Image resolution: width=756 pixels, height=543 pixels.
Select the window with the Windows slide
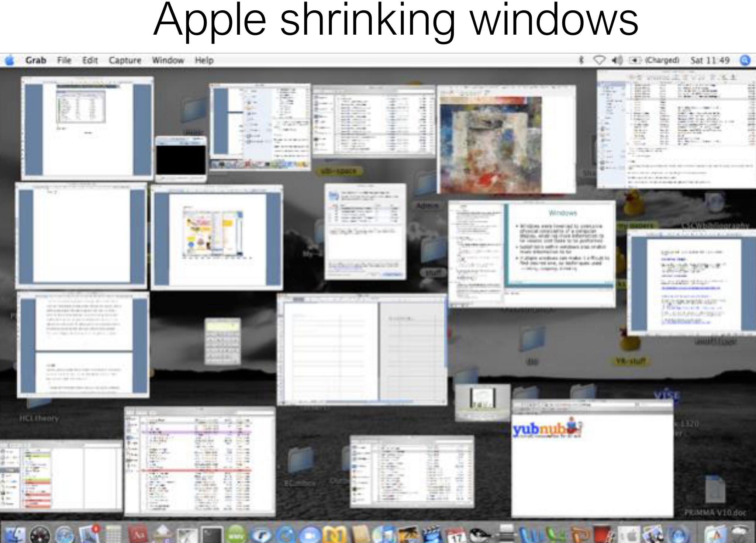click(x=532, y=254)
